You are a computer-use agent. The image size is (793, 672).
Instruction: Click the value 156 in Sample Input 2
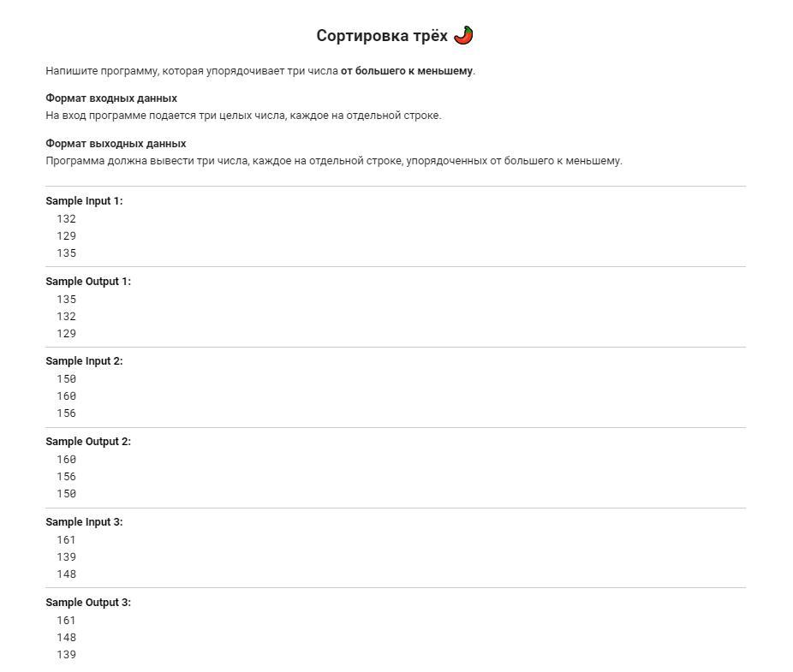pyautogui.click(x=66, y=413)
